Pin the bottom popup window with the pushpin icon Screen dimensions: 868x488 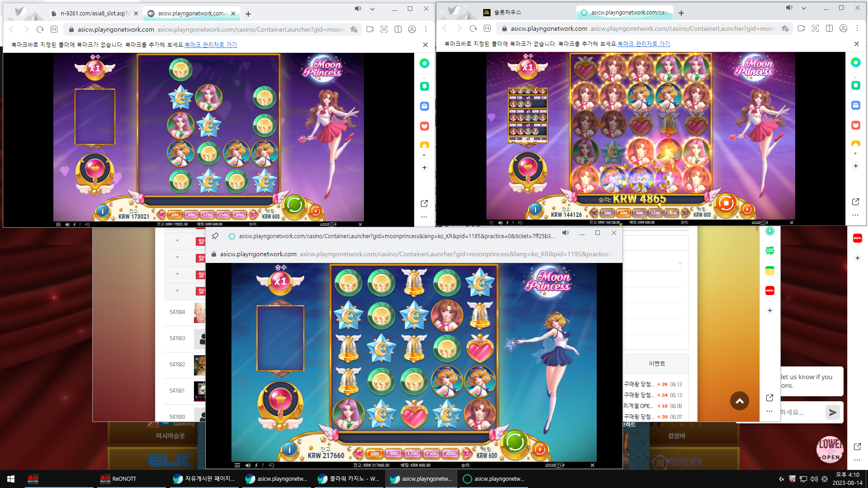(215, 236)
